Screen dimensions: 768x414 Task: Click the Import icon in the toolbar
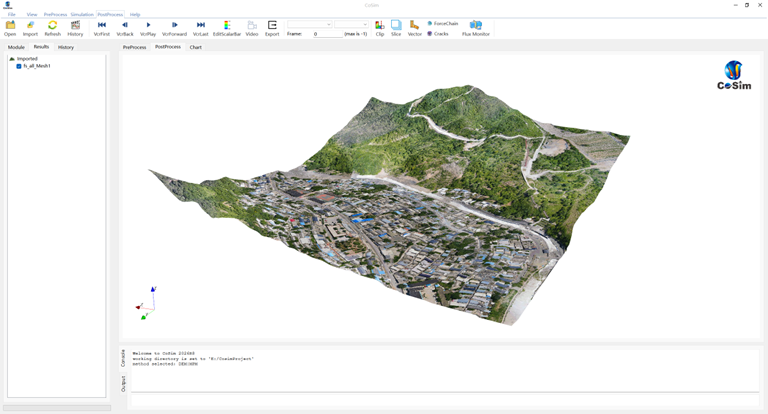[x=30, y=25]
